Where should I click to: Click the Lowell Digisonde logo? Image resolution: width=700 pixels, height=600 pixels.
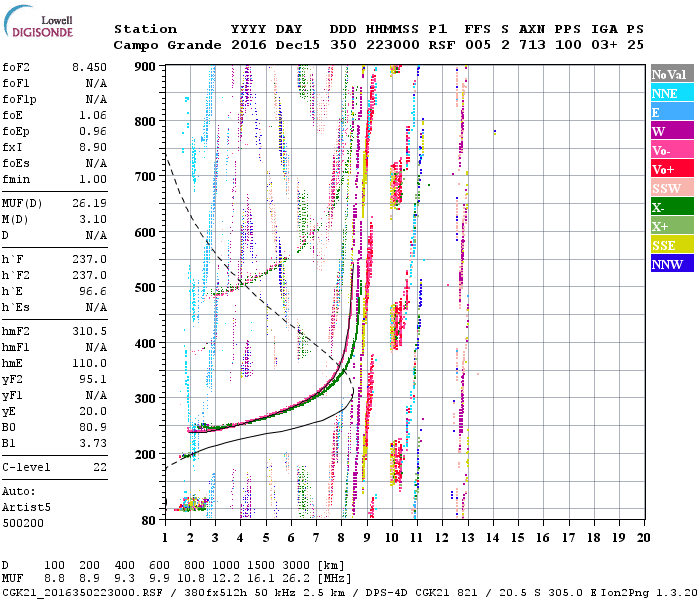point(38,21)
